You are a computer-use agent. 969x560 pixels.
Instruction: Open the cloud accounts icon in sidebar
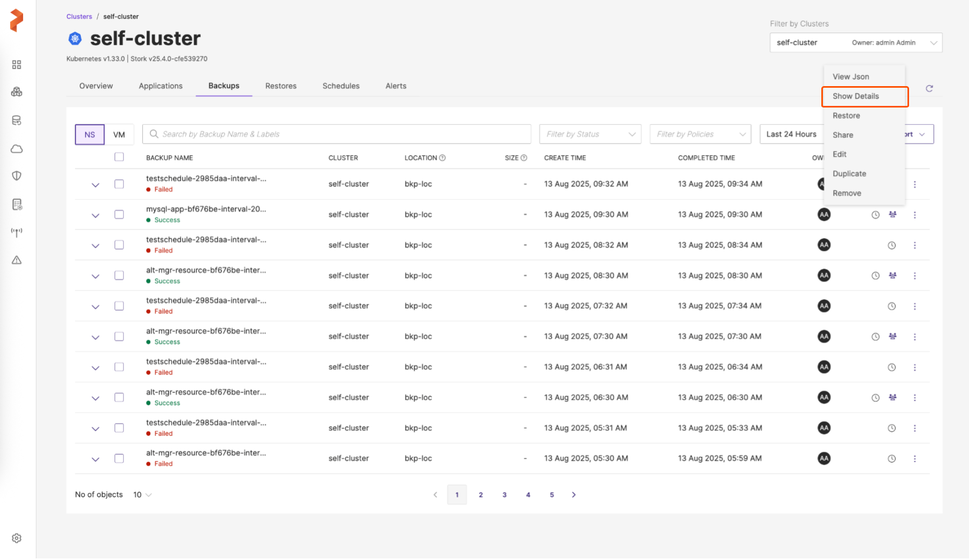(17, 149)
